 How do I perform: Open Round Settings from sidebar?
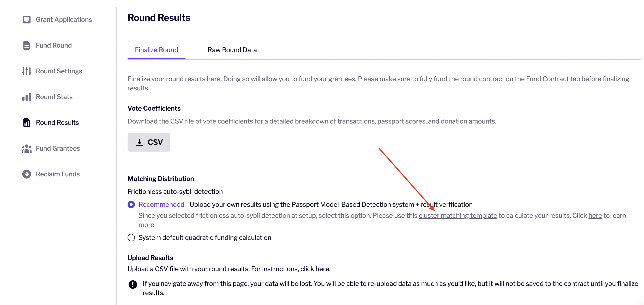point(59,71)
